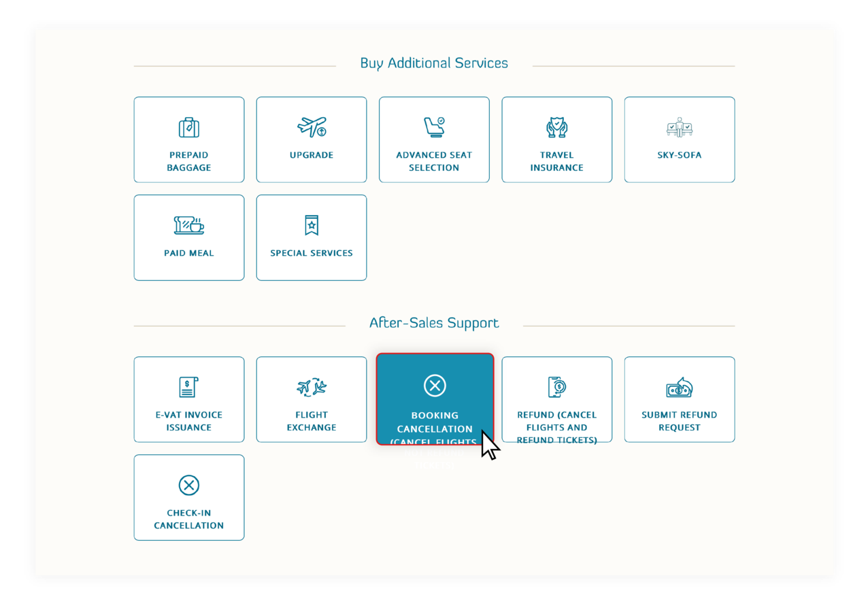Screen dimensions: 868x604
Task: Select the Submit Refund Request text label
Action: (679, 421)
